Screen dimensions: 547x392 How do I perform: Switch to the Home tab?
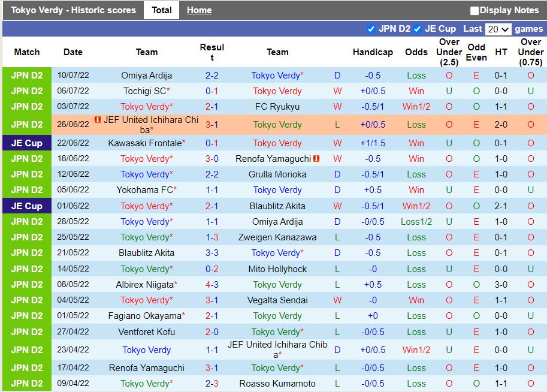click(198, 10)
